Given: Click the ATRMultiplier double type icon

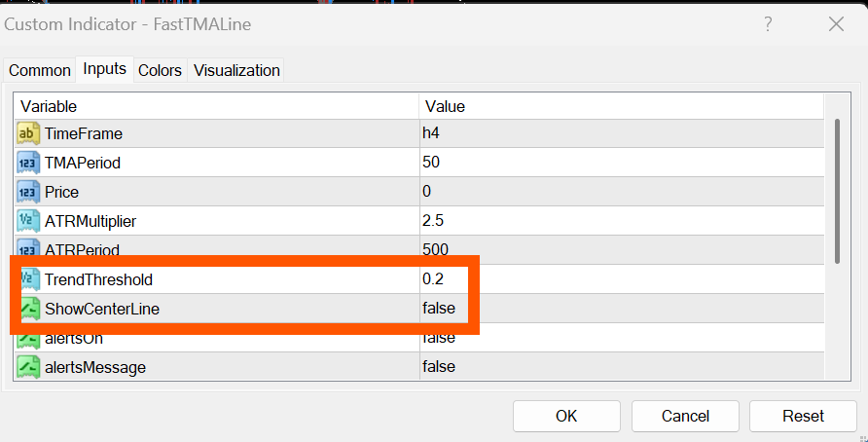Looking at the screenshot, I should click(x=28, y=221).
